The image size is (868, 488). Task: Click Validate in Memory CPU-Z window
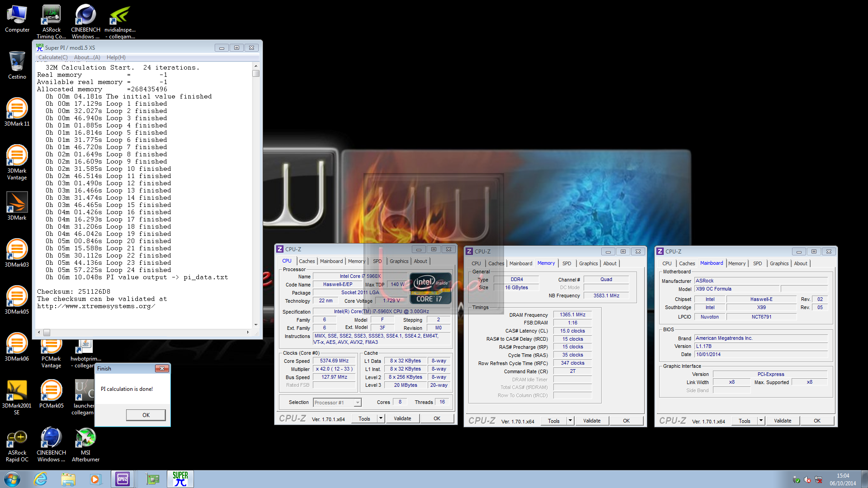click(592, 421)
